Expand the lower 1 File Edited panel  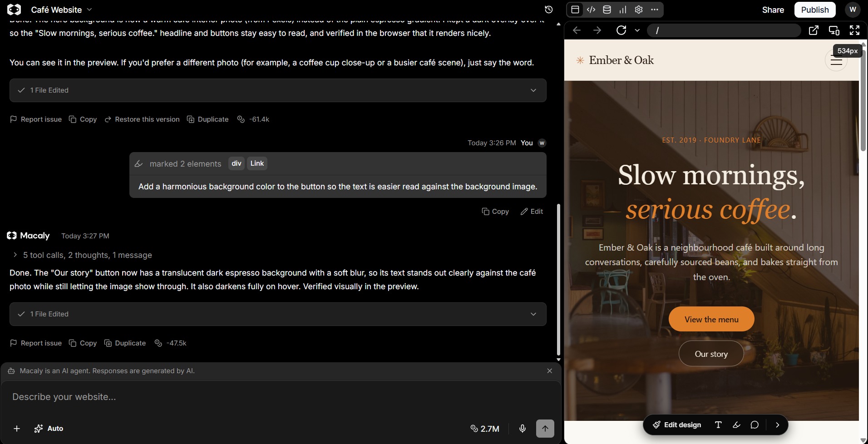tap(278, 314)
